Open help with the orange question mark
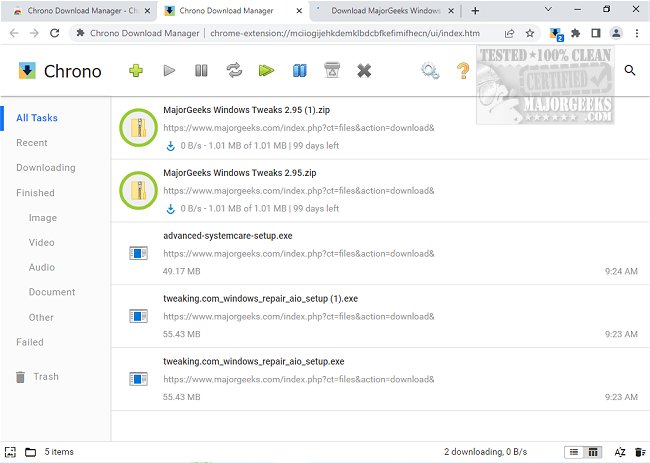 pyautogui.click(x=462, y=71)
